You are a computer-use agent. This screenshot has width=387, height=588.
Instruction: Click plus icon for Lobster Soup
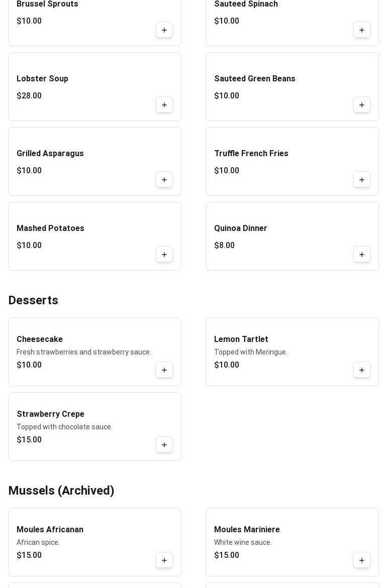click(164, 105)
